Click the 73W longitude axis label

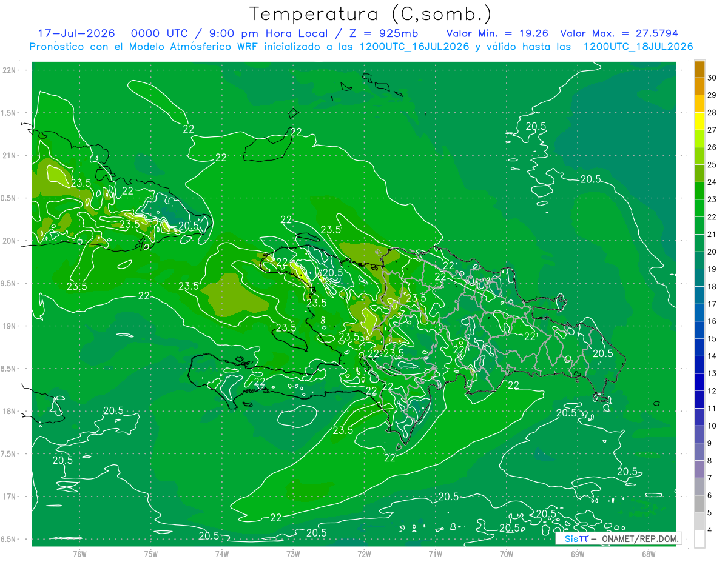(x=293, y=554)
